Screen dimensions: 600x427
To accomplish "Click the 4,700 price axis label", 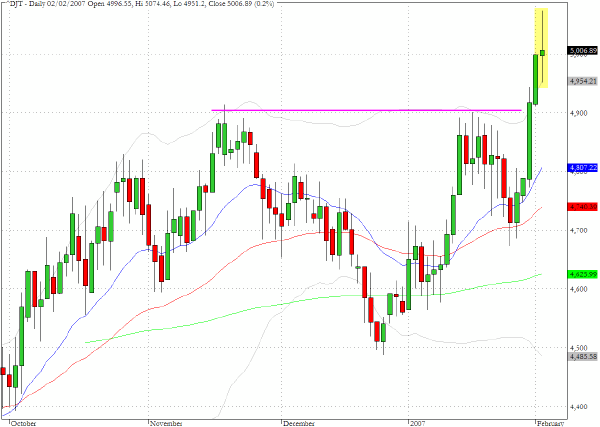I will click(579, 230).
